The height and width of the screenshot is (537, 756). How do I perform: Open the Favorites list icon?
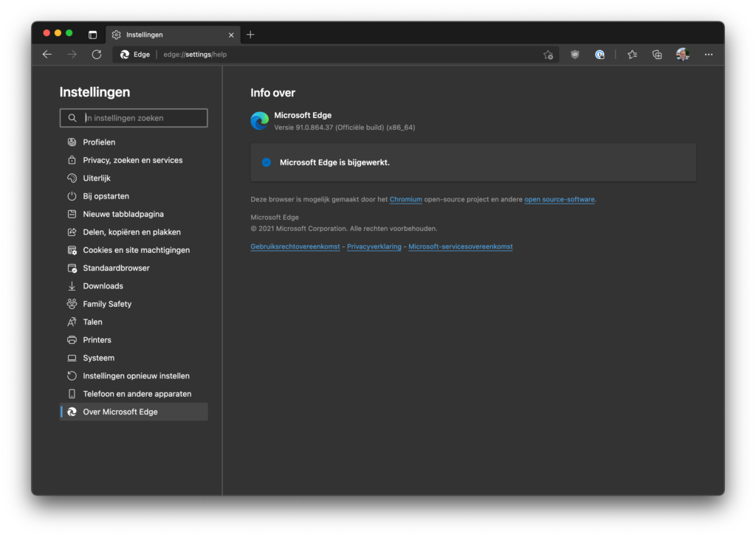click(x=632, y=55)
